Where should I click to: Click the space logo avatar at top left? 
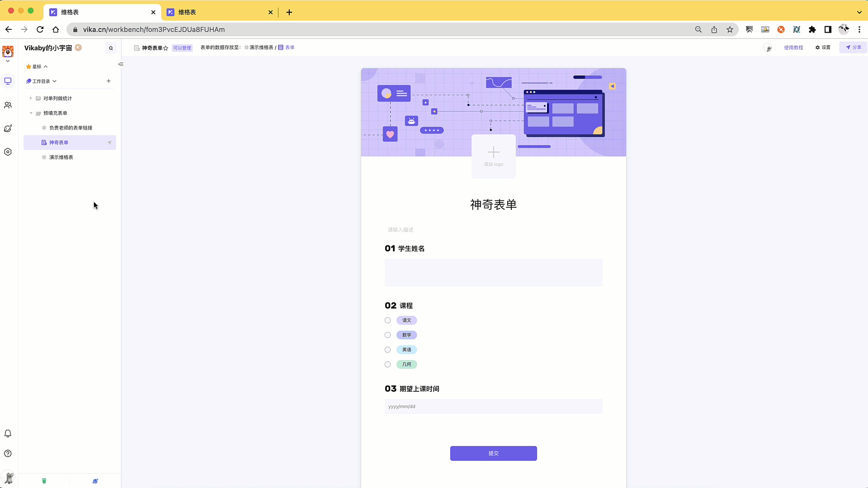[x=8, y=51]
